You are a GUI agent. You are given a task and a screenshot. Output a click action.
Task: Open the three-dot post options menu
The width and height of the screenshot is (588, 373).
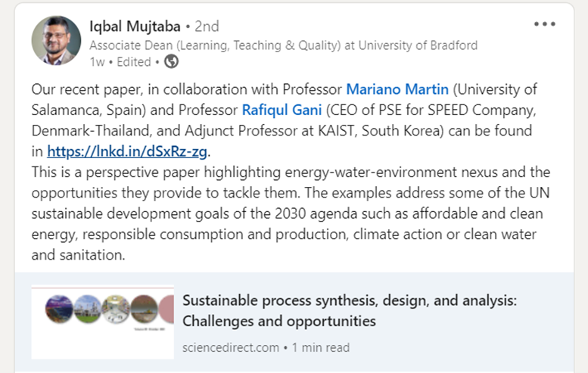coord(545,24)
